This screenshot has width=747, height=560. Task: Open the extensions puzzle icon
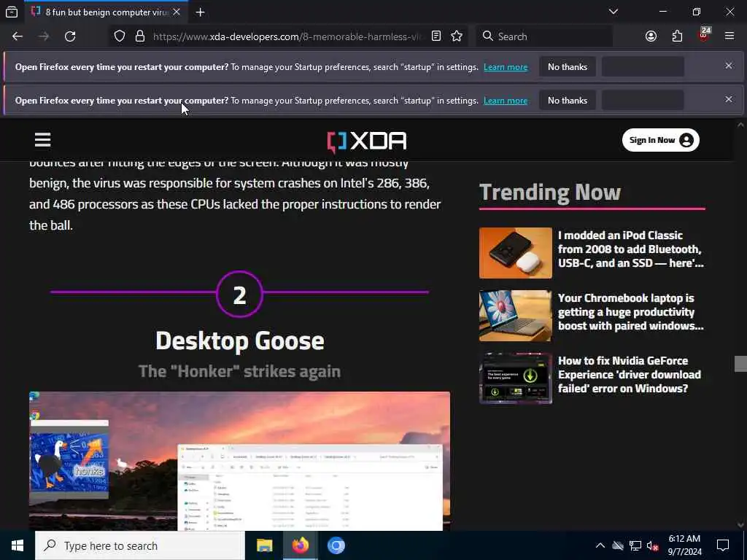(677, 36)
